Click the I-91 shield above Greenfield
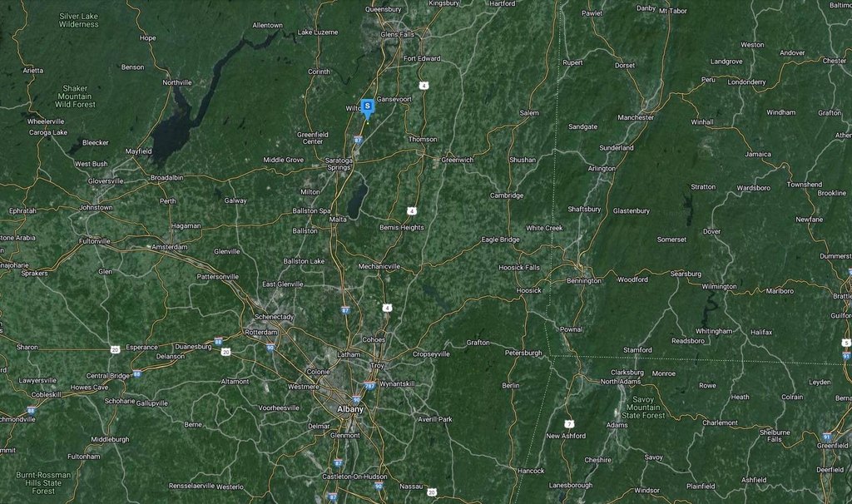The width and height of the screenshot is (852, 504). 827,437
